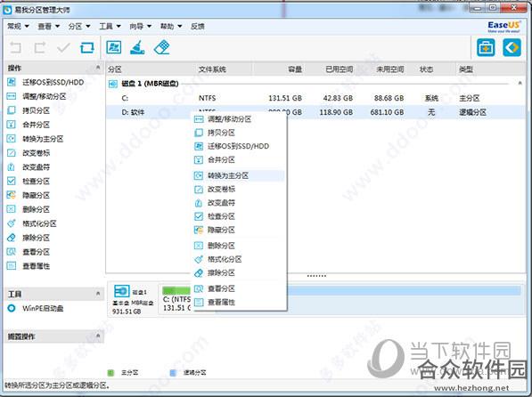This screenshot has width=532, height=397.
Task: Click the Refresh toolbar icon
Action: 87,47
